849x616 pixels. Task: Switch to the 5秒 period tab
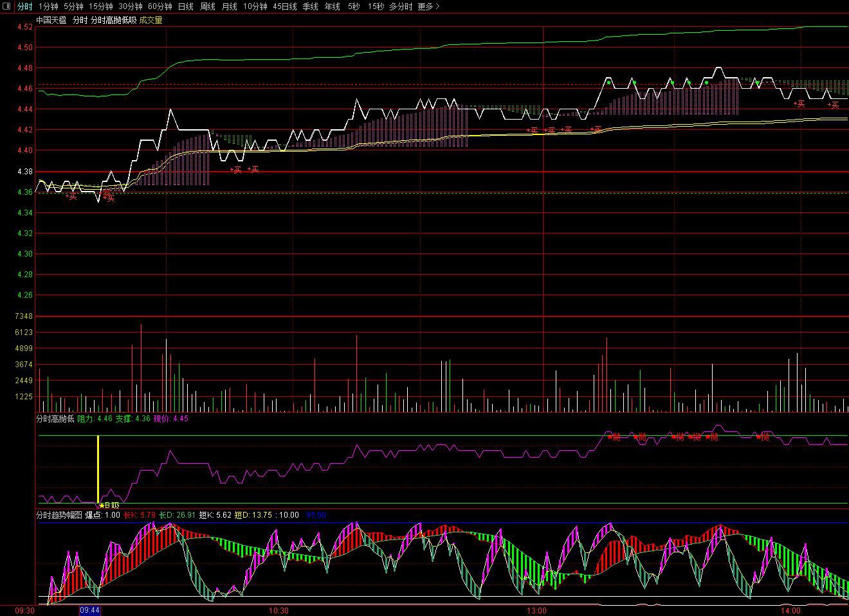(x=354, y=6)
